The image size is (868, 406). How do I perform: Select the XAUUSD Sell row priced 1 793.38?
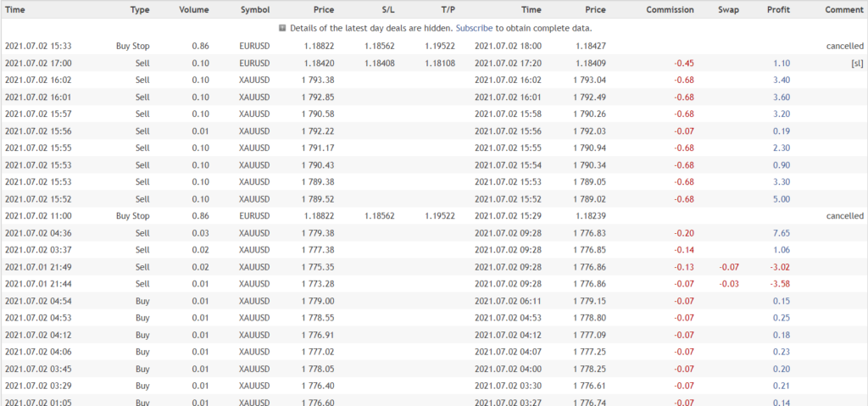[434, 80]
